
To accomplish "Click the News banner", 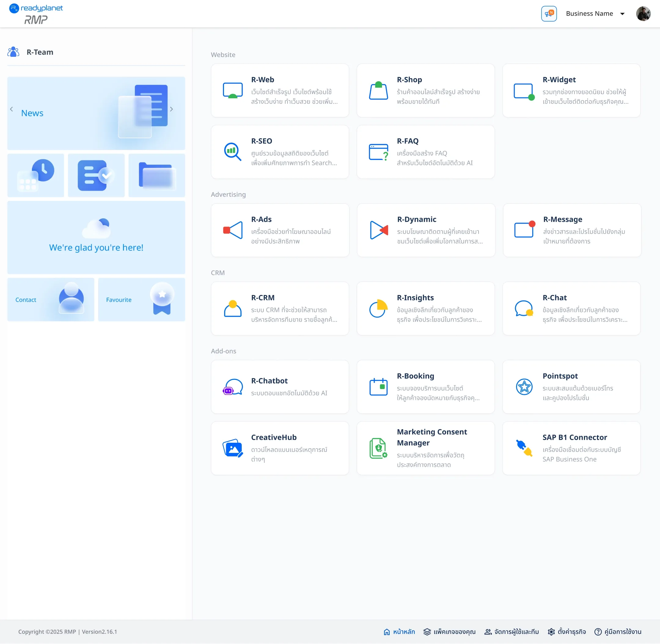I will 96,113.
